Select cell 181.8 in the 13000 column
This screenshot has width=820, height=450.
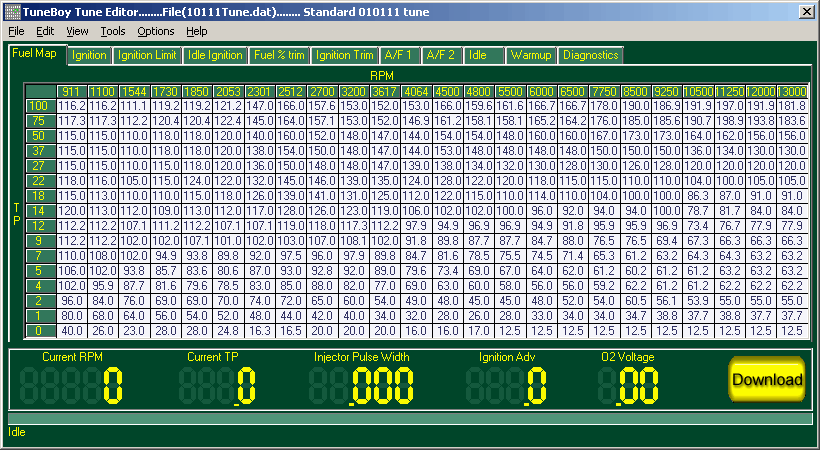(x=792, y=106)
